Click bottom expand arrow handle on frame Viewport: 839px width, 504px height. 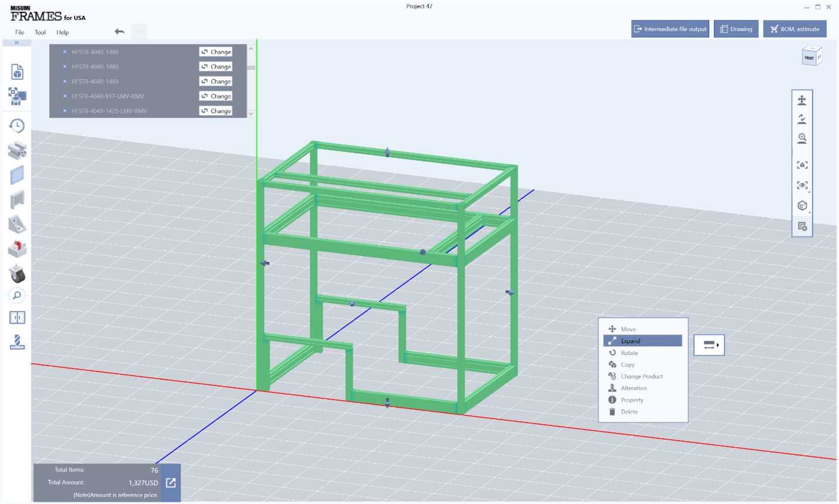coord(387,402)
